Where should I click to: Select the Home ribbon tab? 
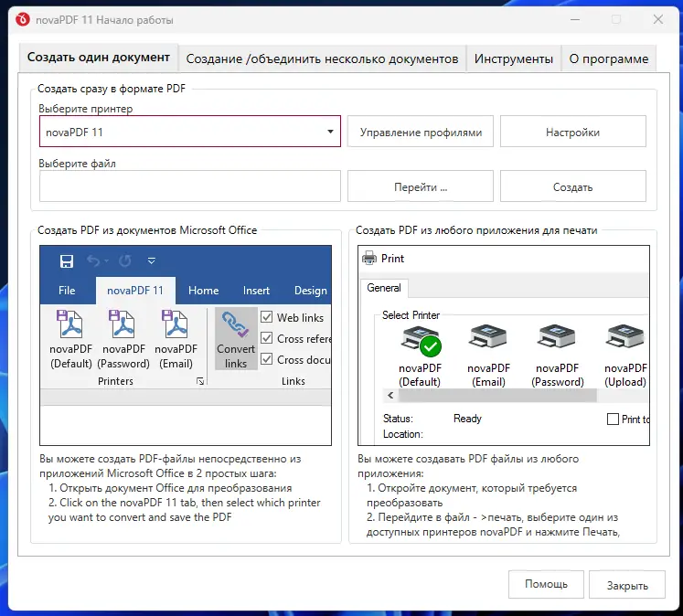click(x=203, y=291)
